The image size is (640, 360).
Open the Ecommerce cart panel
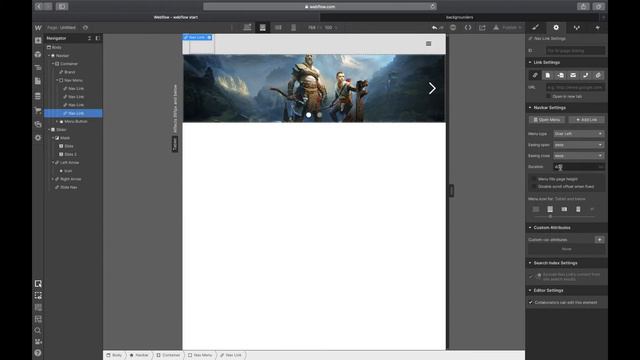tap(38, 110)
